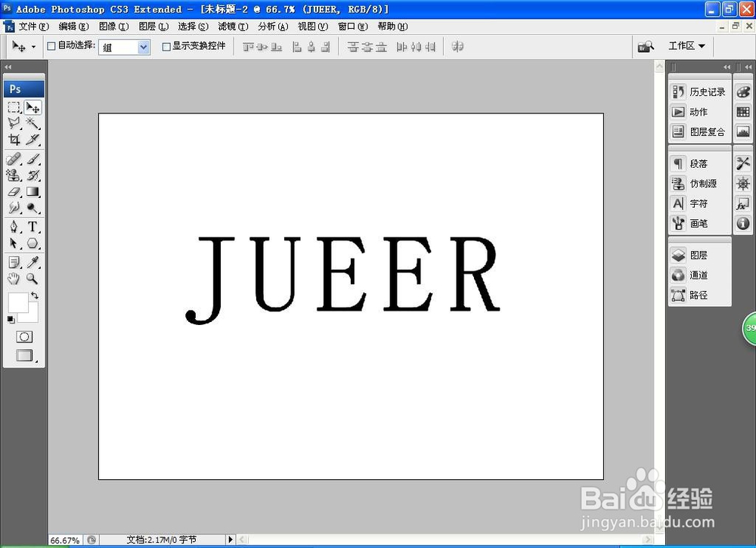The width and height of the screenshot is (756, 548).
Task: Change the screen mode button
Action: (25, 356)
